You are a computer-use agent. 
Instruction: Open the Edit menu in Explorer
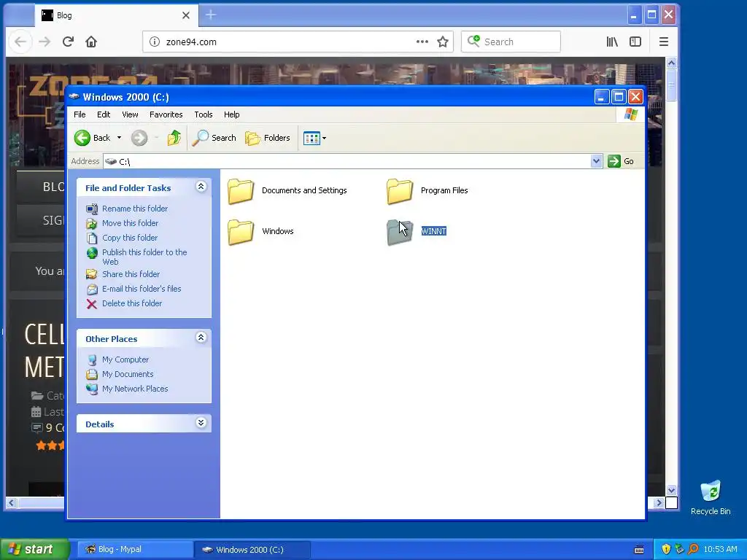tap(104, 114)
